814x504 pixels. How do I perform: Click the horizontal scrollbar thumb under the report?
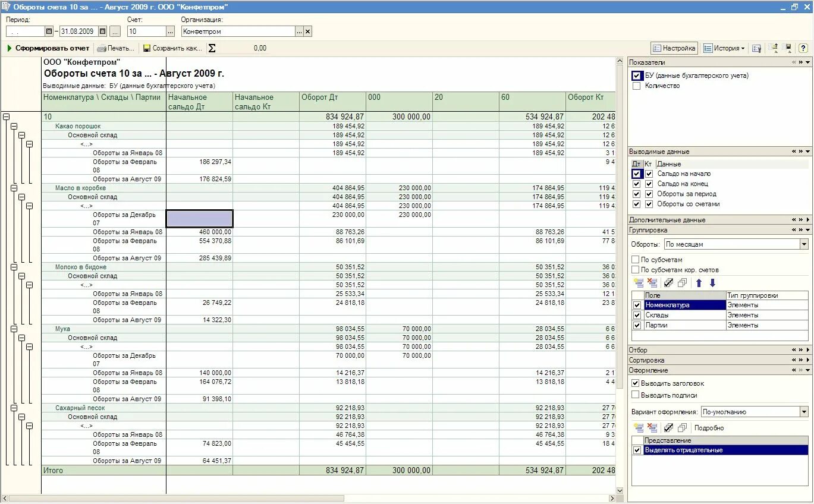[177, 498]
